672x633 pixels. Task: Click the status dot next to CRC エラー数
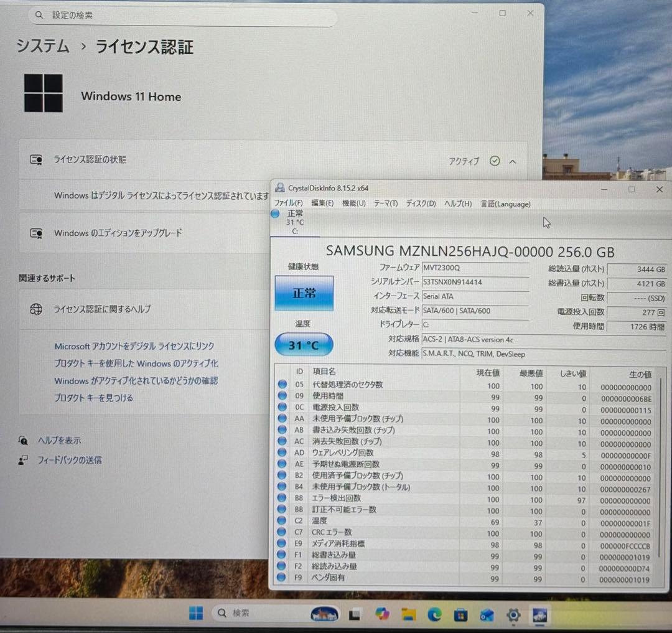click(x=282, y=532)
